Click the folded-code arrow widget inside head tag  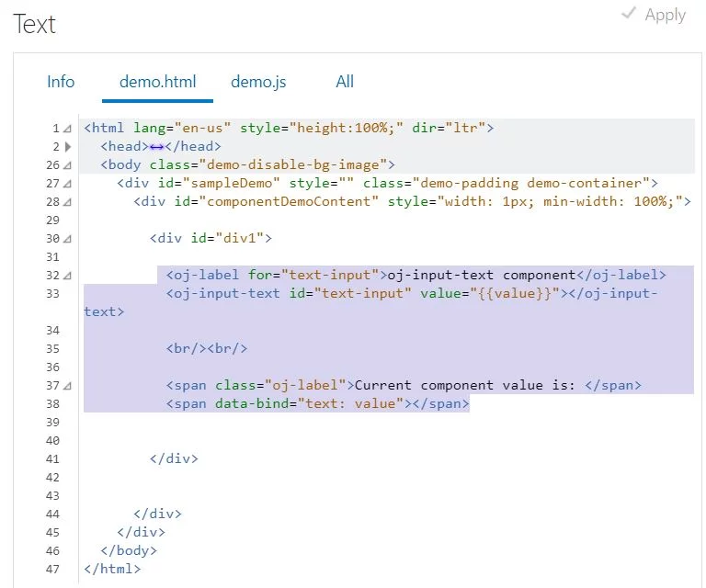tap(156, 147)
